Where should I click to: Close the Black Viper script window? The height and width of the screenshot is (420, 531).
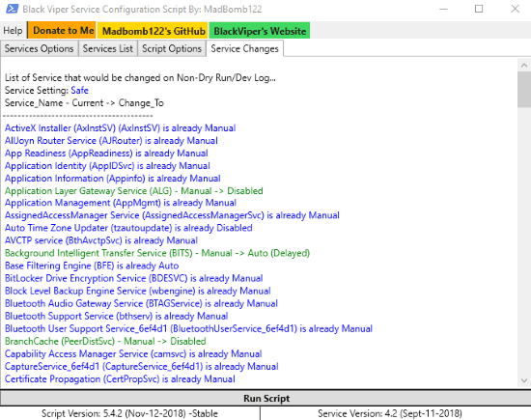click(x=515, y=9)
